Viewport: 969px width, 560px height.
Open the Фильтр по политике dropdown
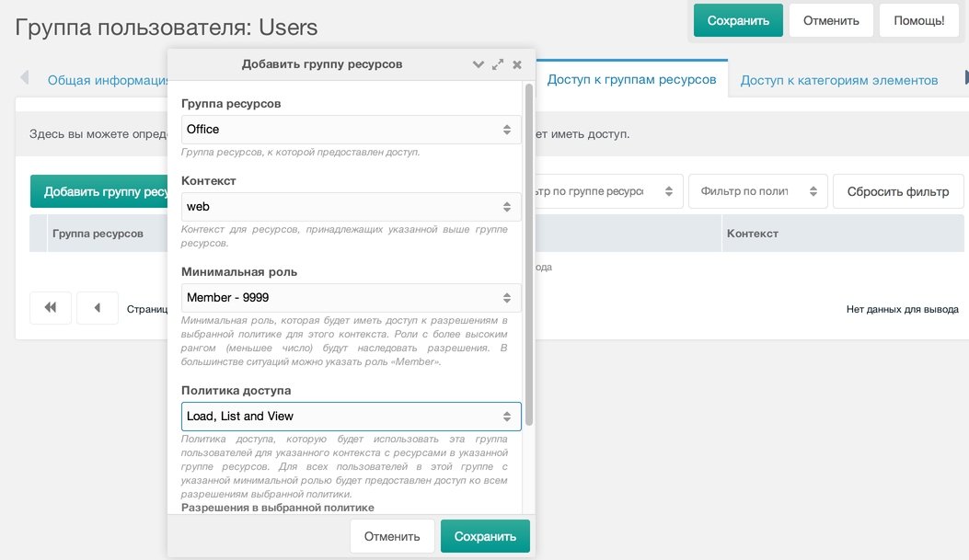pos(757,191)
